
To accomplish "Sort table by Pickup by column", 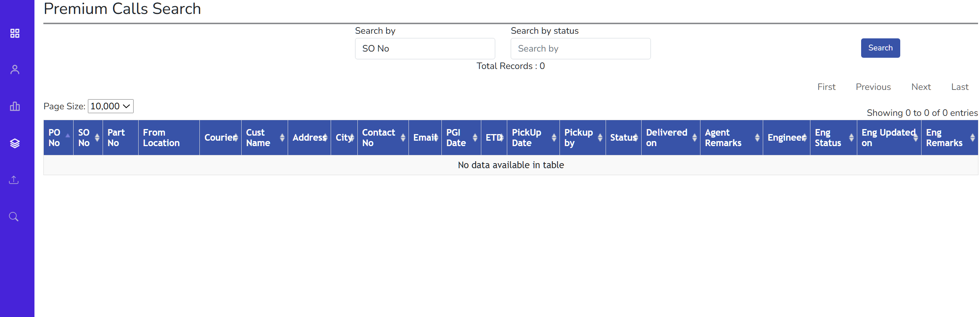I will 583,138.
